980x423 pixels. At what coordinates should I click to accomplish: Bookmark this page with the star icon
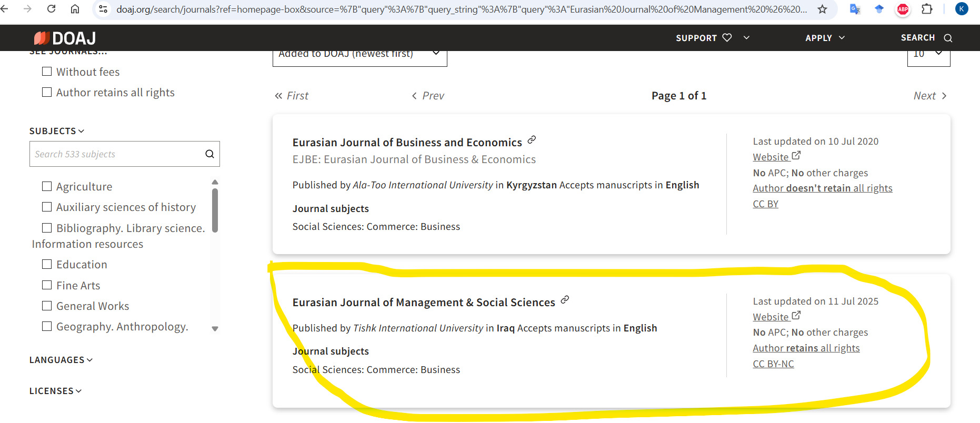coord(822,9)
